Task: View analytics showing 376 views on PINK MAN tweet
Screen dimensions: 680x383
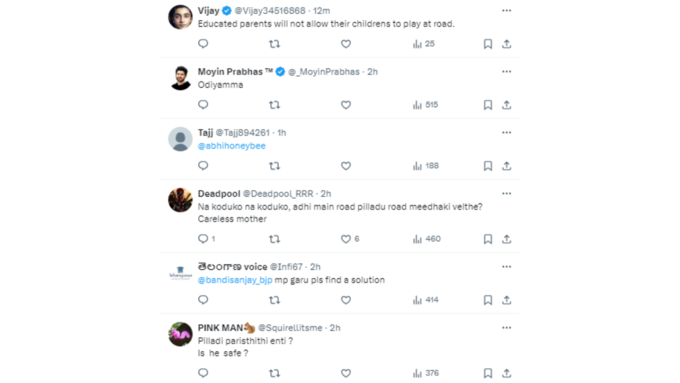Action: 425,373
